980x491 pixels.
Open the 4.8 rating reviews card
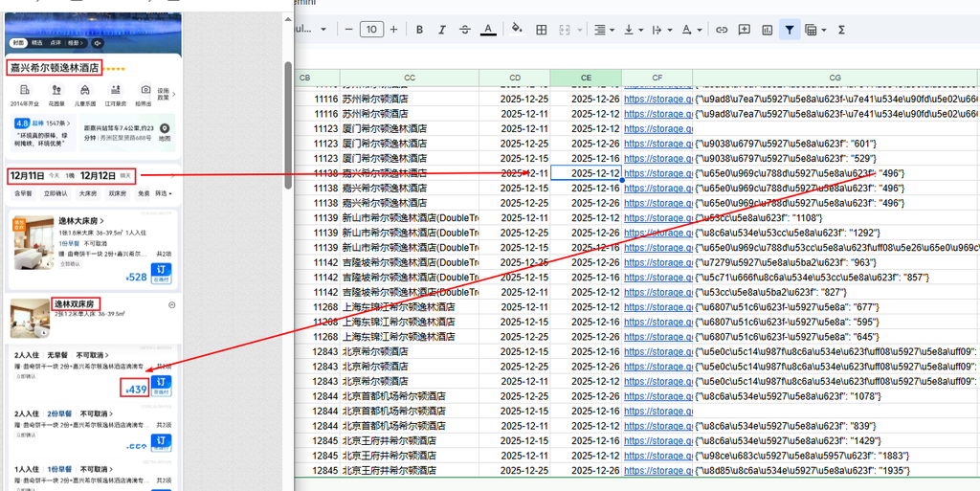(43, 132)
